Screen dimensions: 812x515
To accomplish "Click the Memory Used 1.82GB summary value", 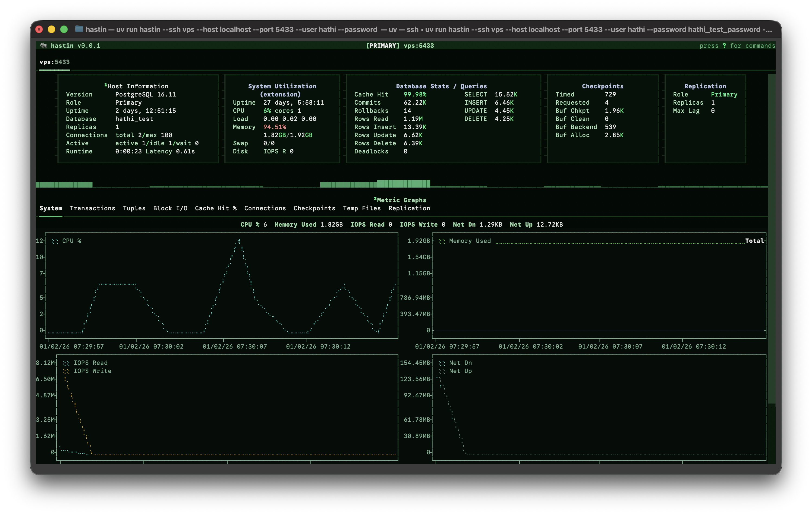I will [x=331, y=225].
